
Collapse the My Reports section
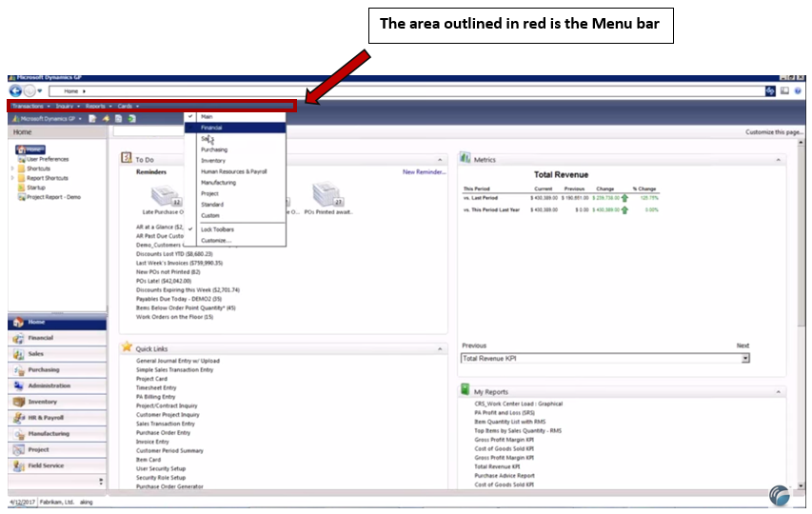tap(778, 392)
